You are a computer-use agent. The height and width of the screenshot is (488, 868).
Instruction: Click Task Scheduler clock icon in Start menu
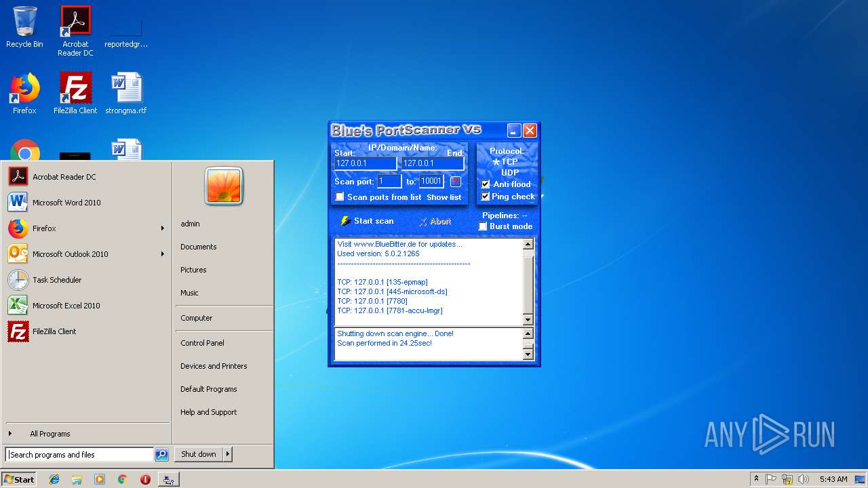point(18,280)
